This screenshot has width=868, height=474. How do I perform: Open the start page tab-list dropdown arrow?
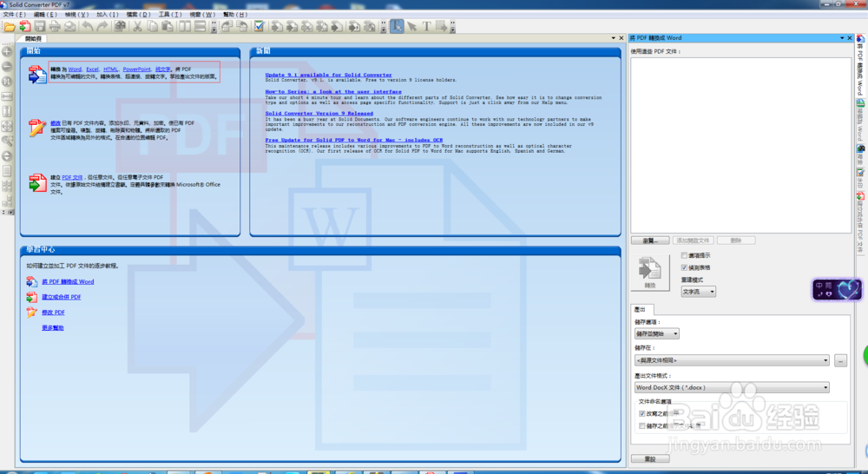[614, 38]
